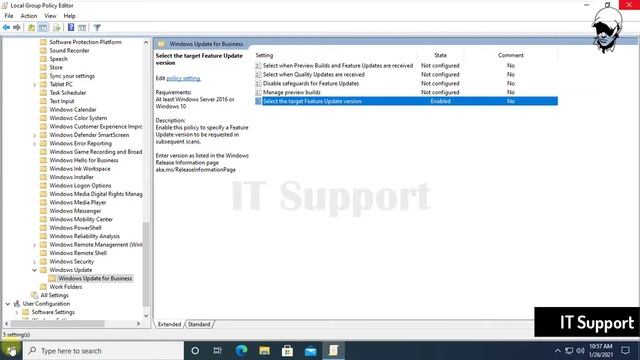Toggle the Show/Hide Console Tree icon
640x360 pixels.
43,27
